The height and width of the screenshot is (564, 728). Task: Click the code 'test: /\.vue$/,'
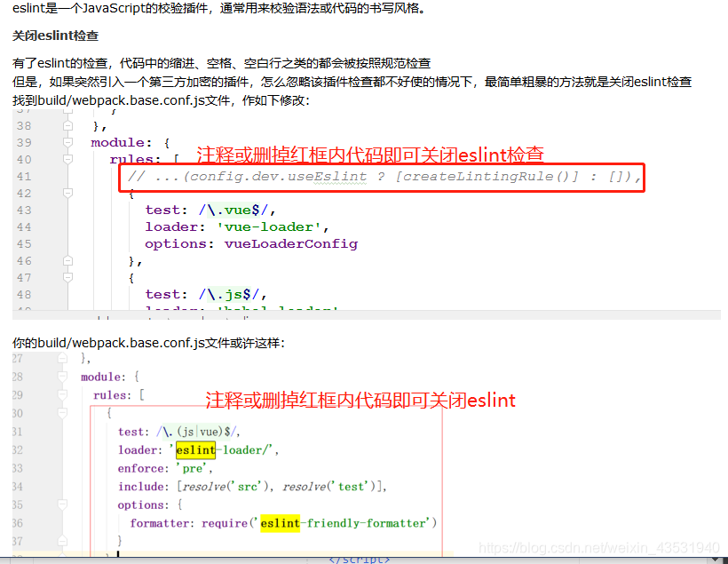tap(210, 210)
